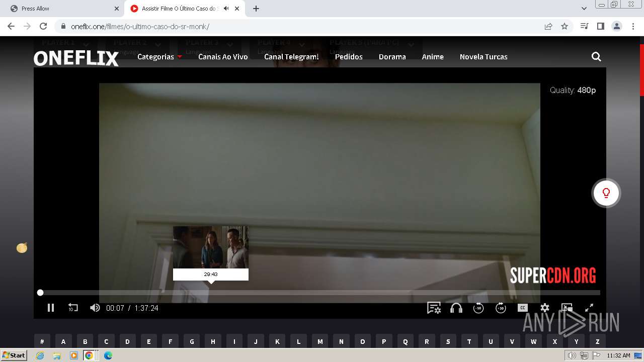
Task: Go back with the browser back arrow
Action: 11,26
